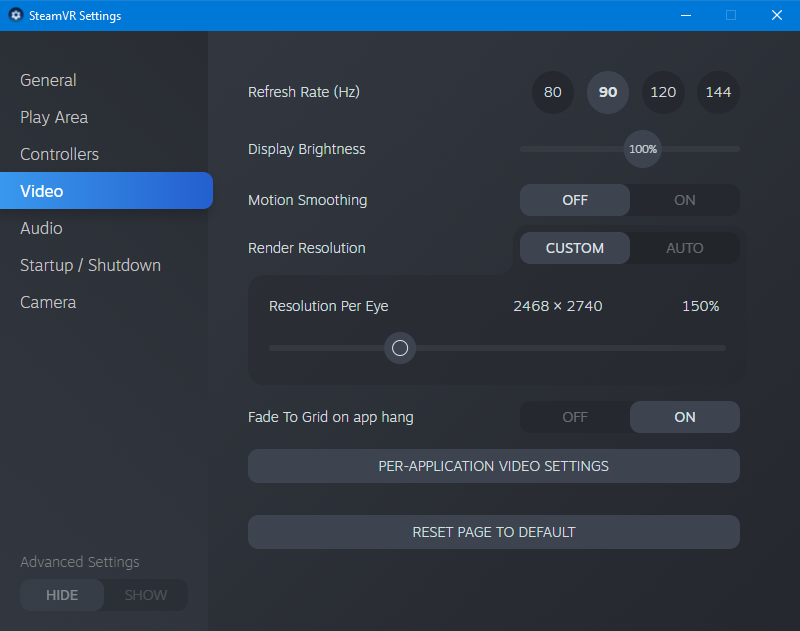Open Per-Application Video Settings
Image resolution: width=800 pixels, height=631 pixels.
494,466
